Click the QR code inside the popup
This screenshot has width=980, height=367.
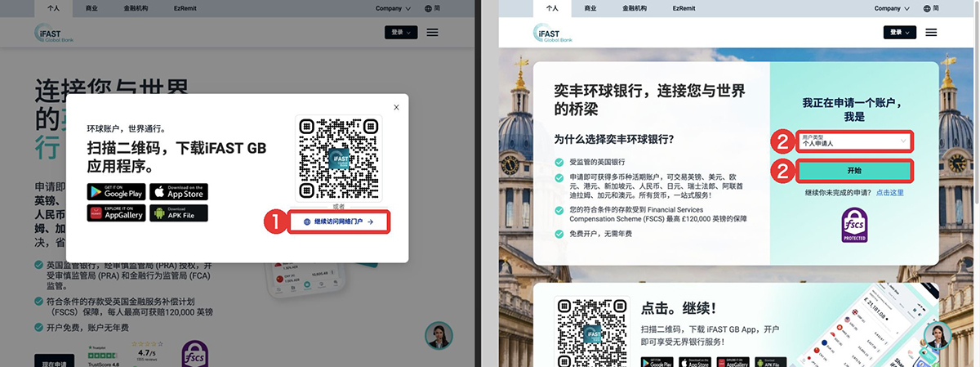tap(338, 158)
